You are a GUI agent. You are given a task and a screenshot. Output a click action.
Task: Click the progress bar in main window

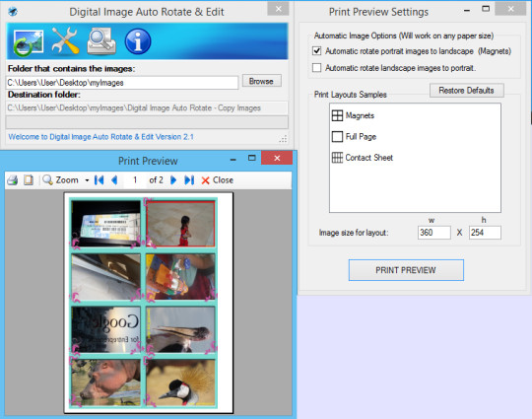pos(147,122)
